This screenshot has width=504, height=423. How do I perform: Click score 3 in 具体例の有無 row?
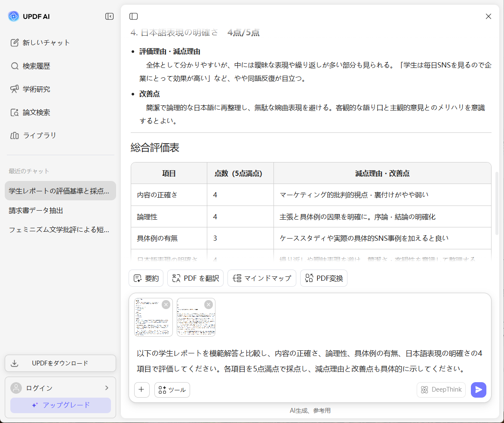pyautogui.click(x=215, y=238)
